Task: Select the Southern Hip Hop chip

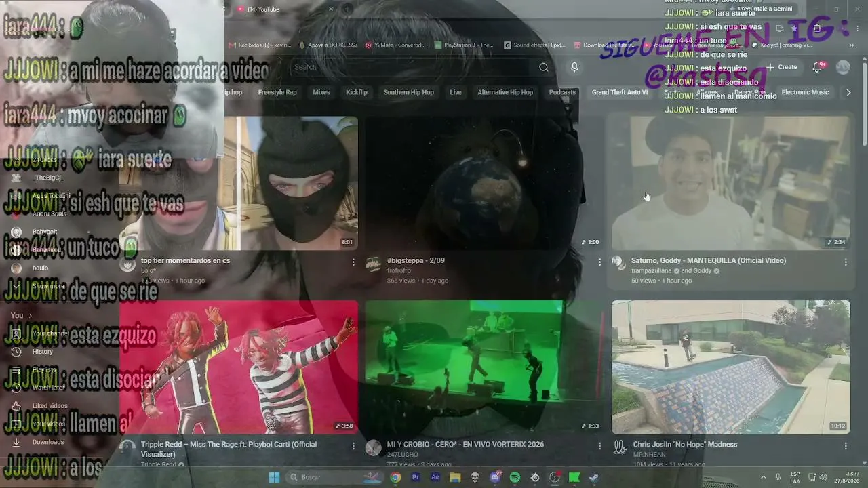Action: click(x=408, y=92)
